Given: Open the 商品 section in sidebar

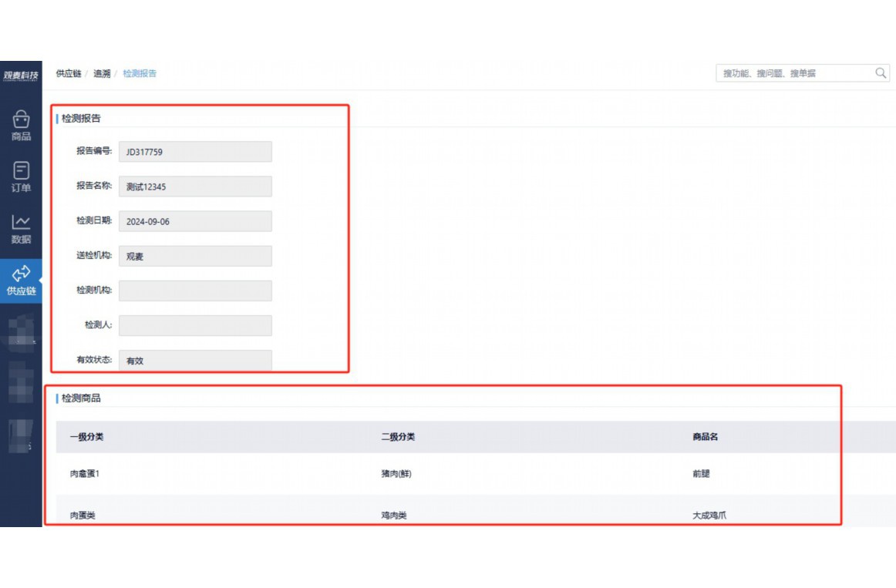Looking at the screenshot, I should click(x=21, y=126).
